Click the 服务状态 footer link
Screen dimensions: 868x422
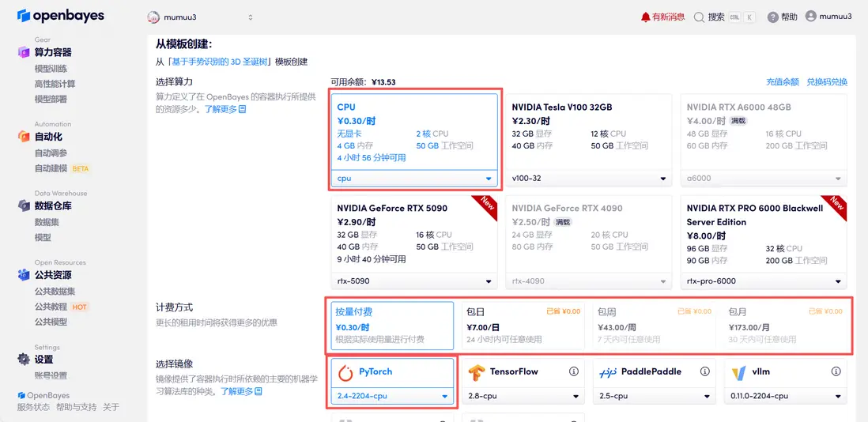pyautogui.click(x=33, y=408)
